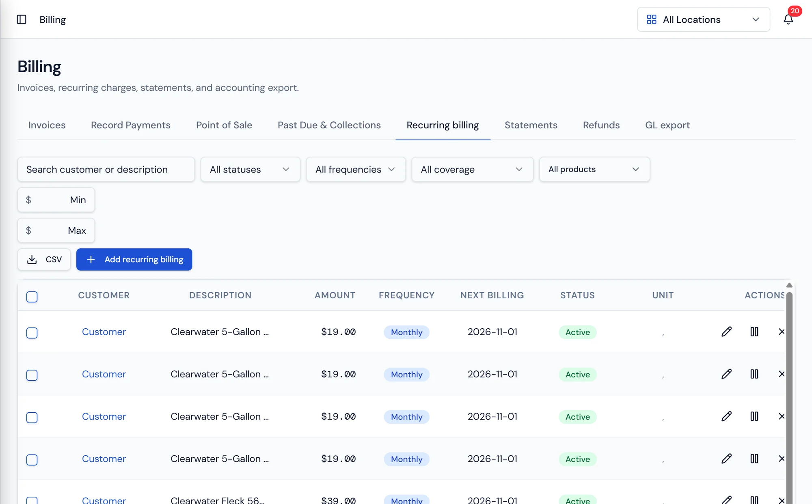Check the third Clearwater 5-Gallon row checkbox
This screenshot has width=812, height=504.
(32, 417)
